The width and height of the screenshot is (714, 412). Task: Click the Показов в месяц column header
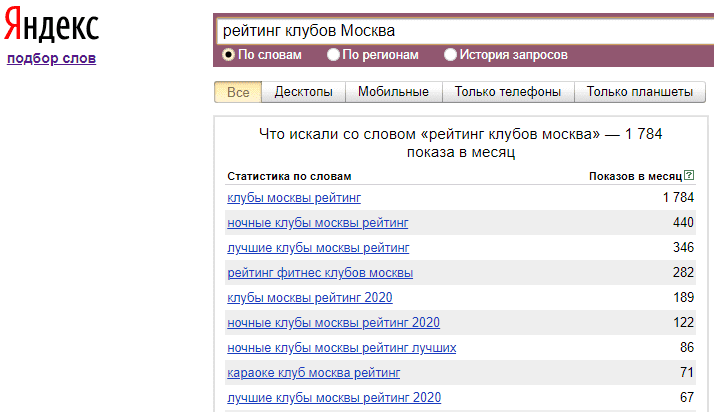[636, 176]
